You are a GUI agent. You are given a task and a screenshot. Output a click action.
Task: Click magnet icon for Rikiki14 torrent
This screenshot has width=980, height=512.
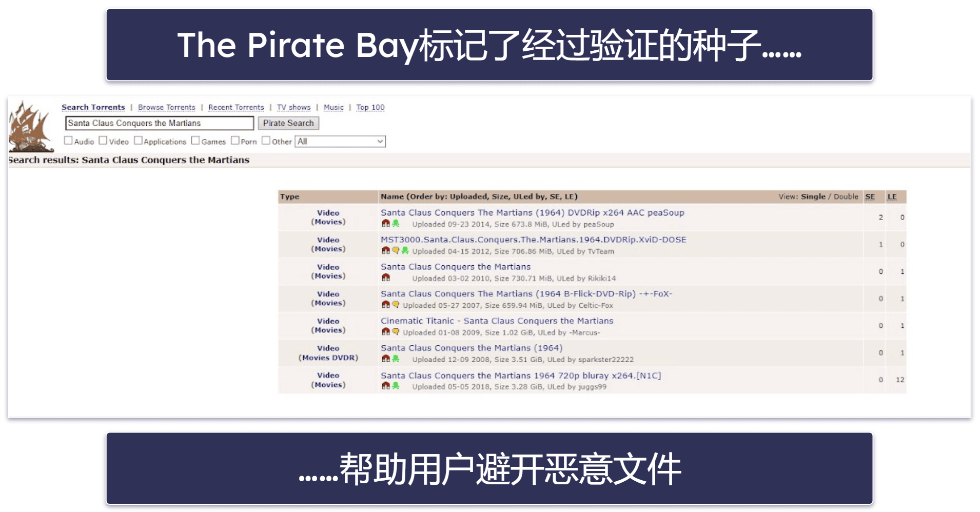(386, 278)
